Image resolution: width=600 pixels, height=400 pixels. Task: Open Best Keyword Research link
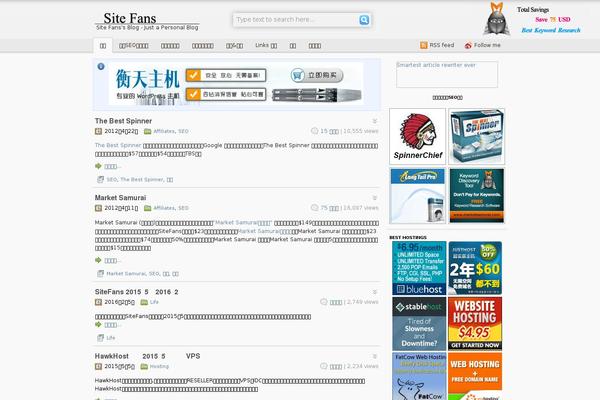click(551, 30)
